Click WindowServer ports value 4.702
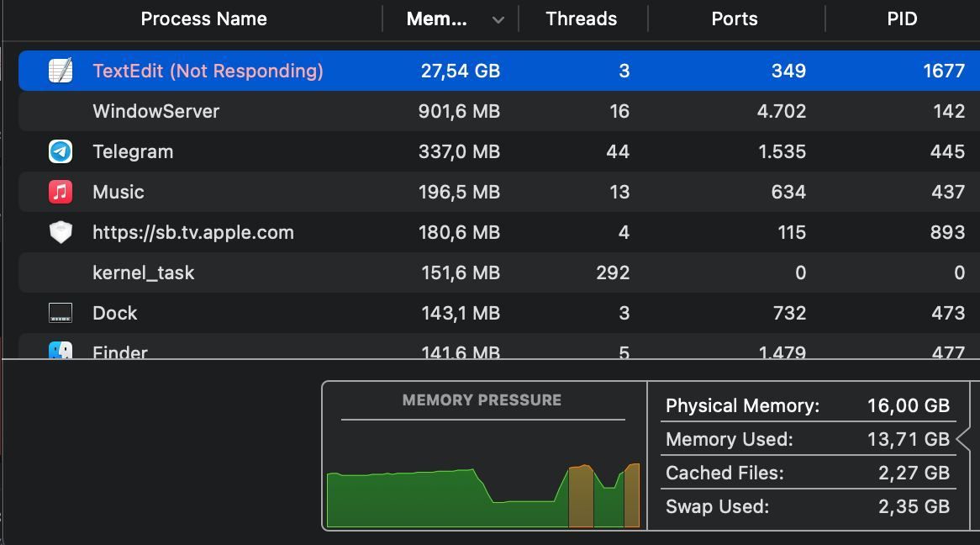 coord(782,111)
